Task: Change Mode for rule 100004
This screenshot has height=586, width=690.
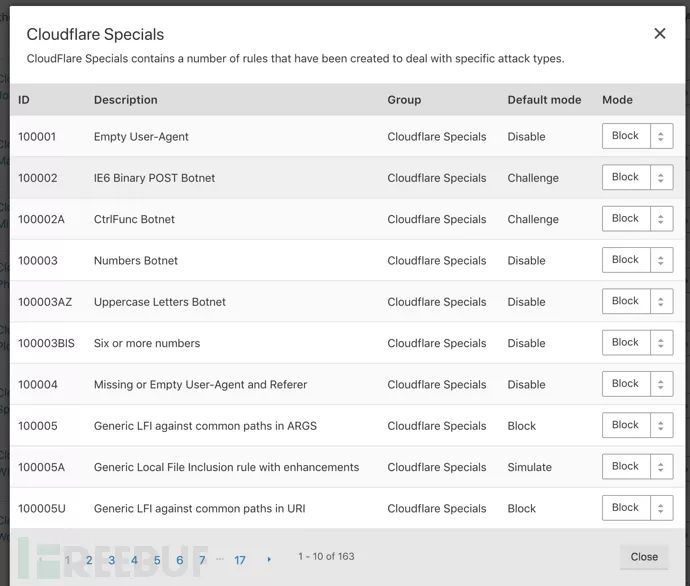Action: tap(637, 384)
